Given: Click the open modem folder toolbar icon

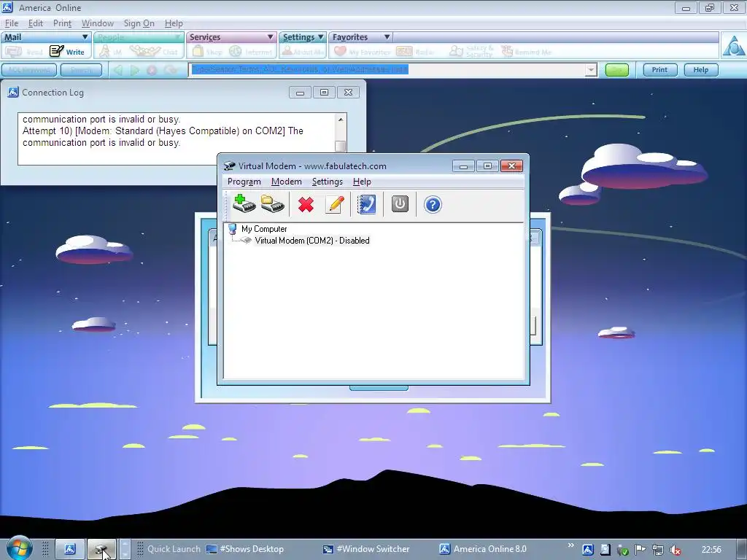Looking at the screenshot, I should tap(272, 204).
